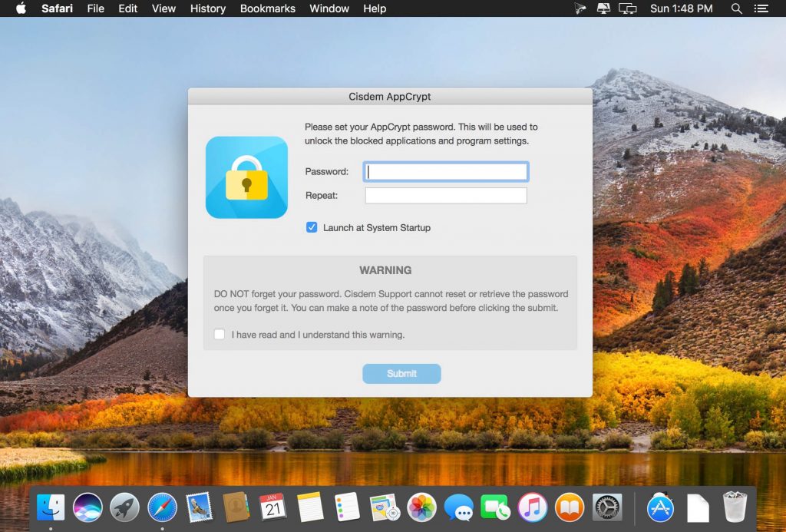This screenshot has width=786, height=532.
Task: Uncheck Launch at System Startup
Action: tap(311, 227)
